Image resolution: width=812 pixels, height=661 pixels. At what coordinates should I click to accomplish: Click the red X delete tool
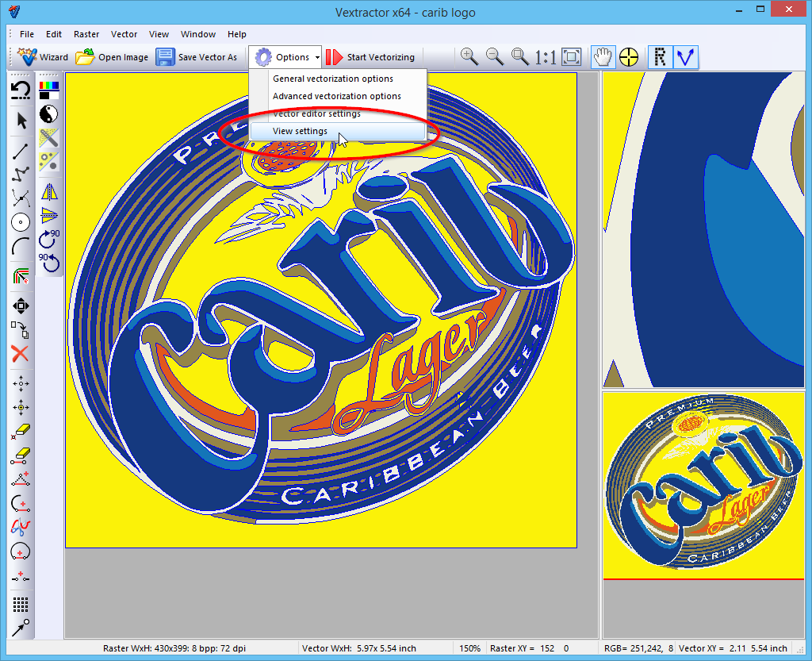click(x=21, y=354)
